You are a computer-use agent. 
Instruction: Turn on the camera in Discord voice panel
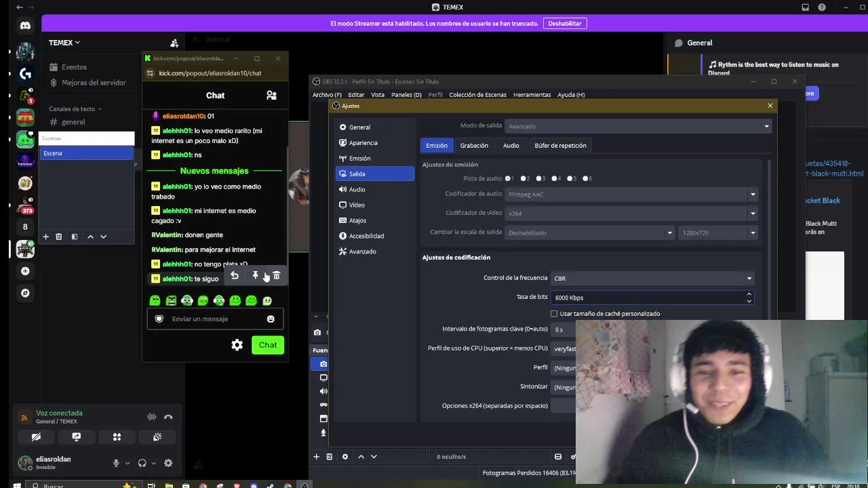click(37, 437)
